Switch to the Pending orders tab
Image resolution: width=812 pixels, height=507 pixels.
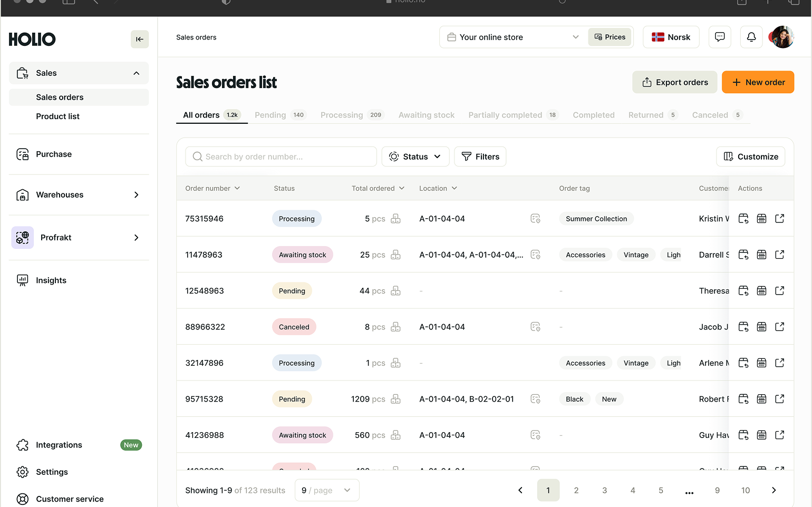click(x=270, y=115)
